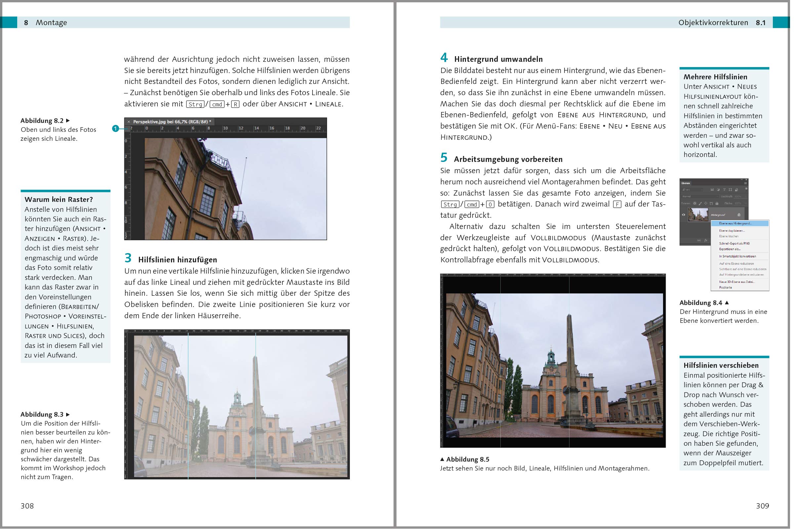
Task: Click lock image pixels brush icon
Action: pos(700,204)
